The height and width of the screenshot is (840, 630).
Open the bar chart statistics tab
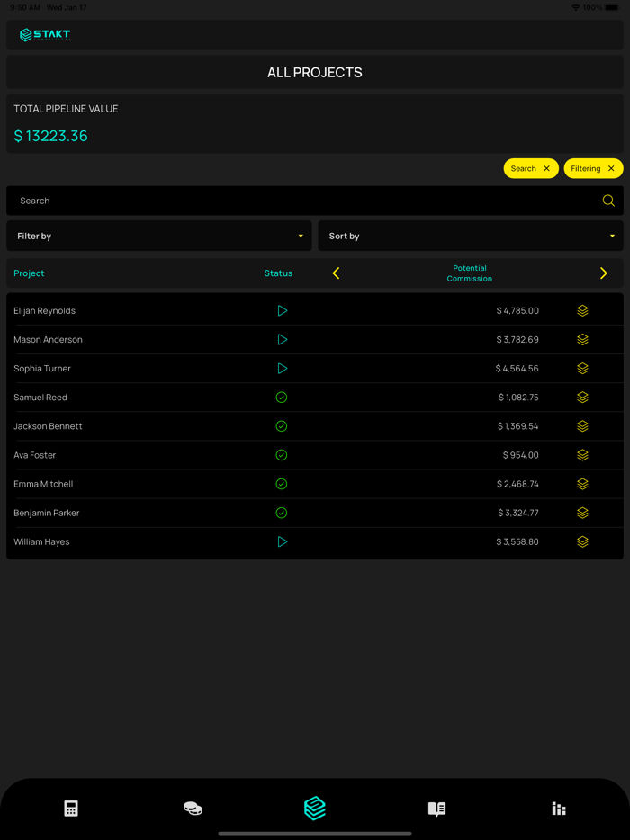click(x=559, y=809)
